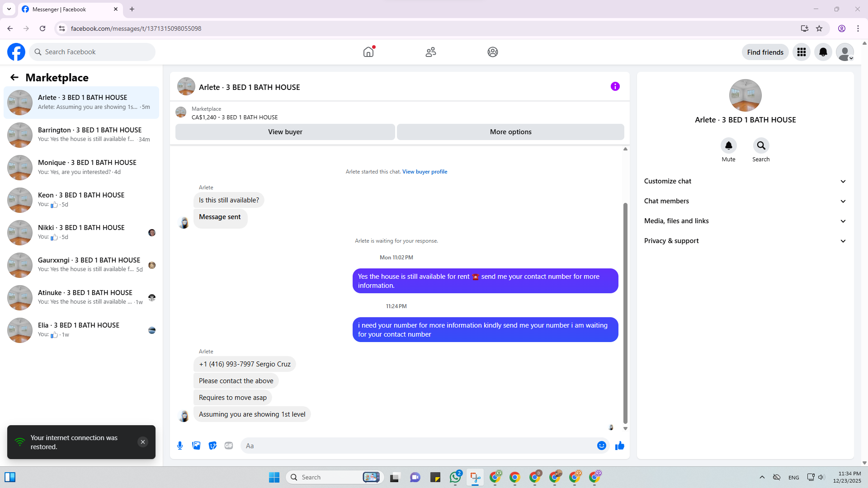The height and width of the screenshot is (488, 868).
Task: Go to Facebook Home tab
Action: (x=368, y=52)
